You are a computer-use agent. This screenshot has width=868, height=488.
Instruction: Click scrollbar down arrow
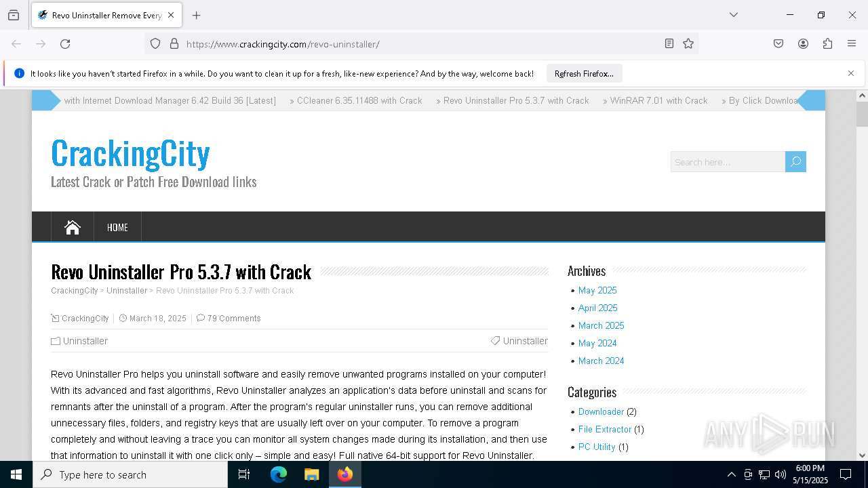click(862, 455)
